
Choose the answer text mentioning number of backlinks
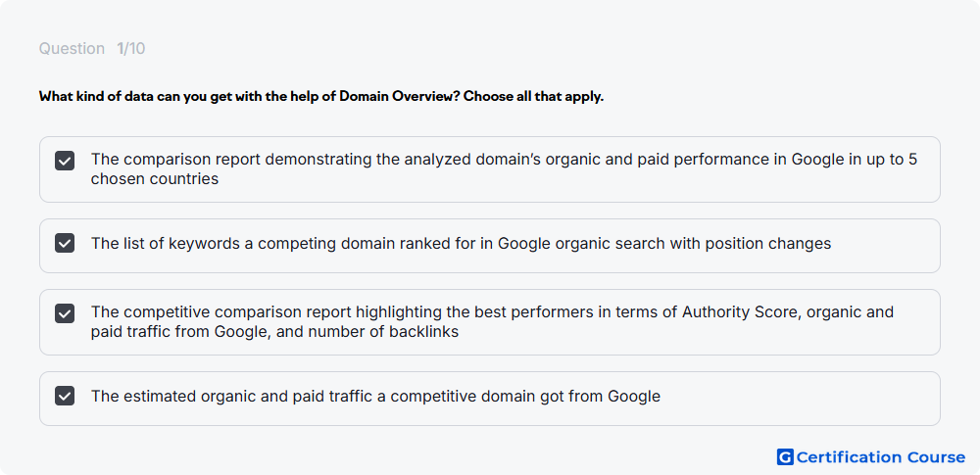tap(492, 321)
